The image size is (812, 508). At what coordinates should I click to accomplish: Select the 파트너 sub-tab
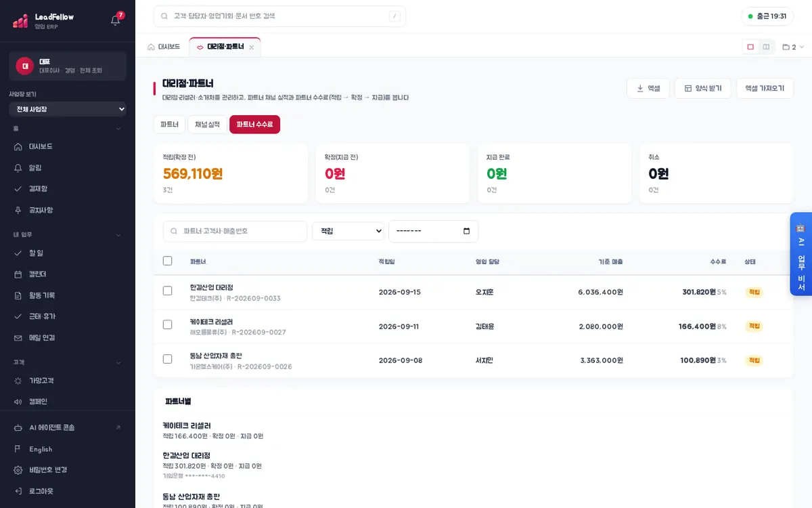click(169, 125)
